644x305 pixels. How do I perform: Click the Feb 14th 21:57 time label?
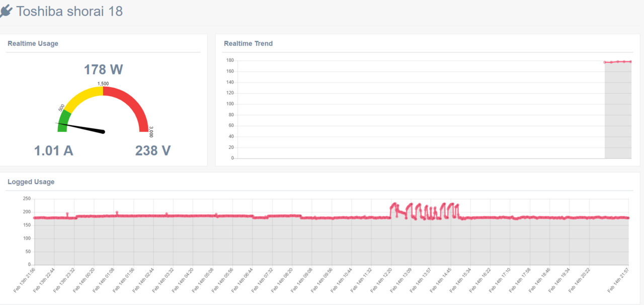tap(618, 280)
